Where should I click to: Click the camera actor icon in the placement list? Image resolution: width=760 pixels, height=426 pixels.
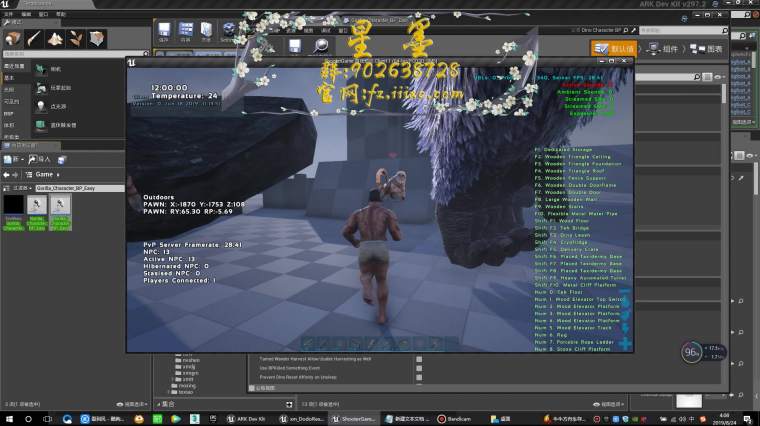tap(41, 69)
